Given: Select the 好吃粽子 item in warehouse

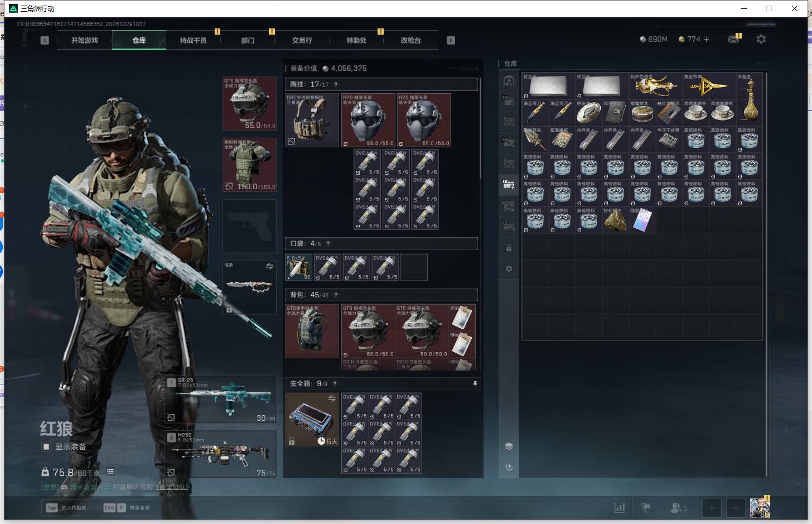Looking at the screenshot, I should [x=616, y=220].
